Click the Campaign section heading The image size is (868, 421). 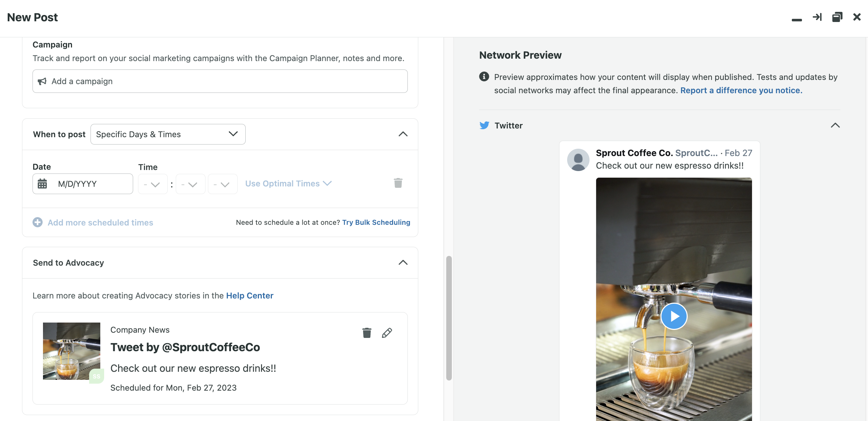click(52, 45)
